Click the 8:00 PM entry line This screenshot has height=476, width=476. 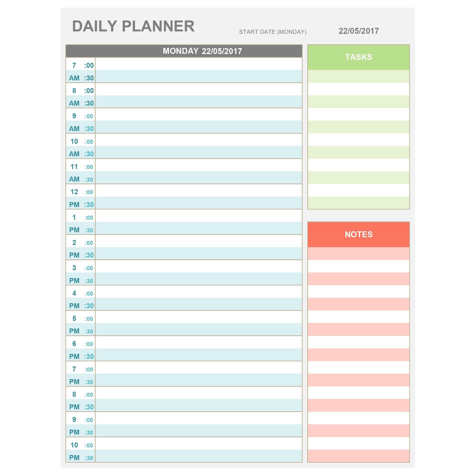[x=198, y=393]
